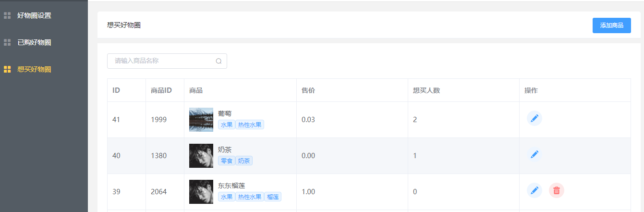Click the 零食 tag on 奶茶
The image size is (644, 212).
click(226, 161)
